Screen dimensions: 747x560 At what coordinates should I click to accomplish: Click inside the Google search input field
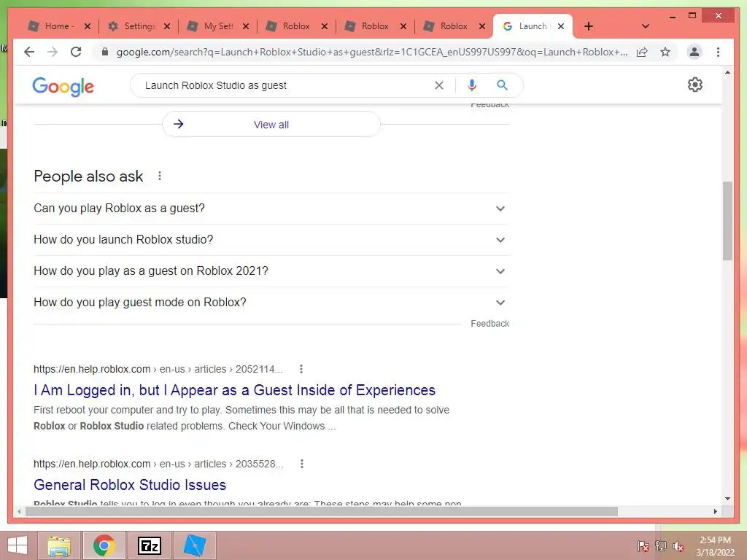pos(286,85)
